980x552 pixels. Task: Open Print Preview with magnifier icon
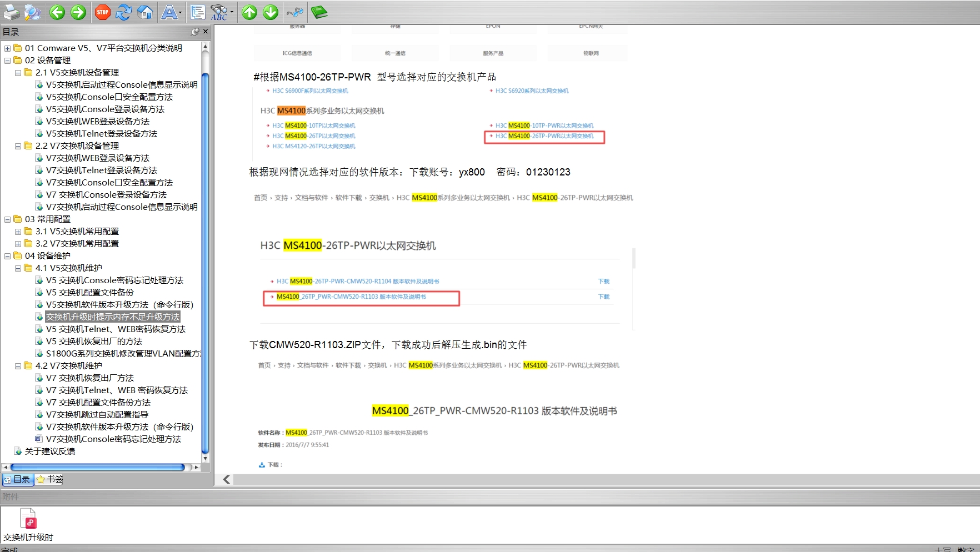pyautogui.click(x=33, y=12)
